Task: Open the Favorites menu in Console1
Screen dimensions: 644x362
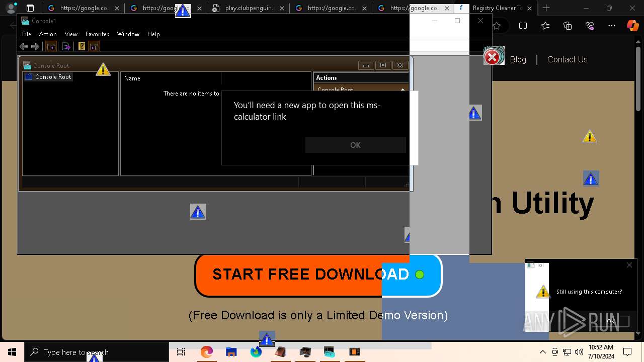Action: click(x=97, y=34)
